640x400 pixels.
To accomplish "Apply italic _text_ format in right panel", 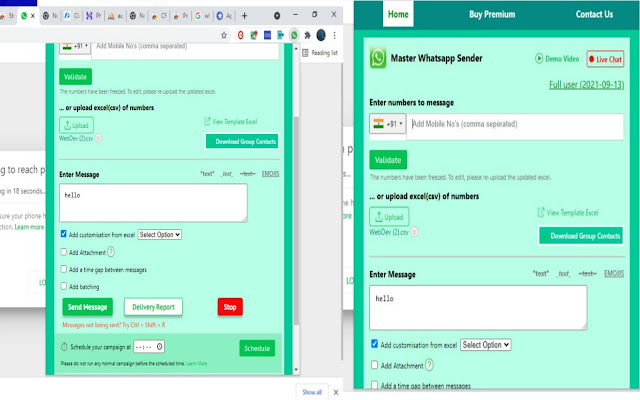I will pyautogui.click(x=564, y=273).
